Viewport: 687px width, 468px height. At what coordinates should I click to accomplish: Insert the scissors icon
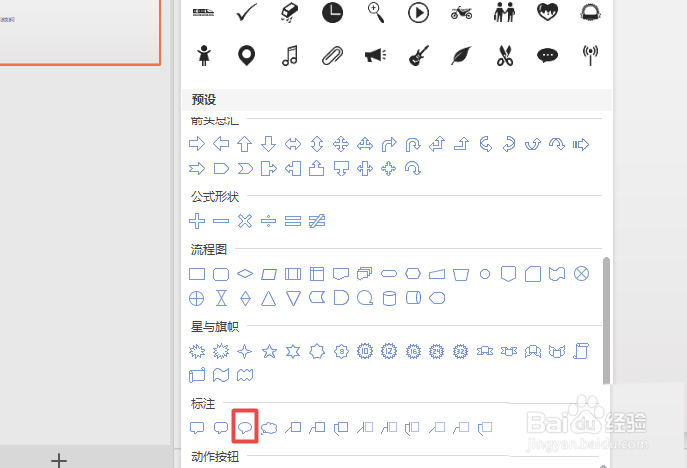coord(505,56)
